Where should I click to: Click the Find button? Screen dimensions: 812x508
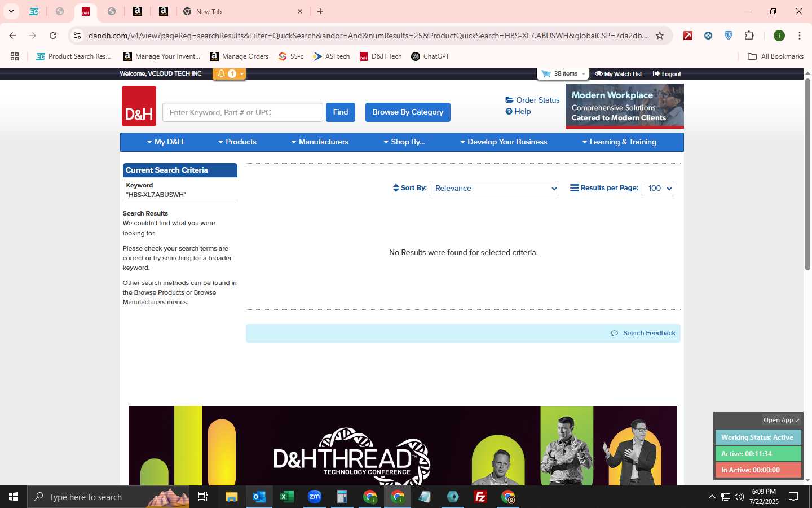tap(341, 112)
